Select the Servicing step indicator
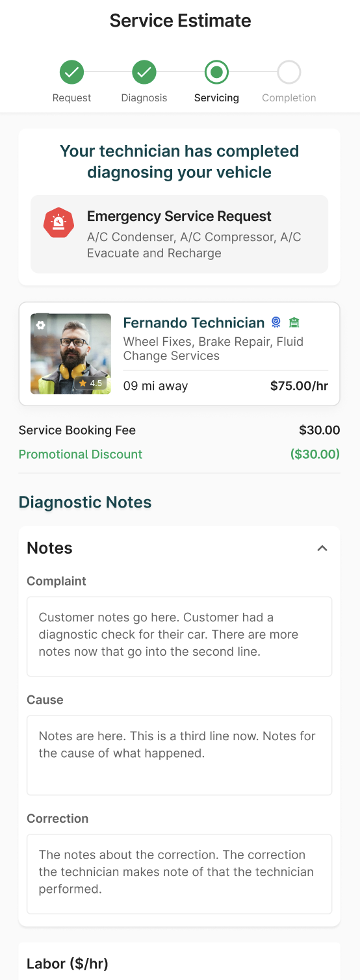Viewport: 360px width, 980px height. pos(216,72)
